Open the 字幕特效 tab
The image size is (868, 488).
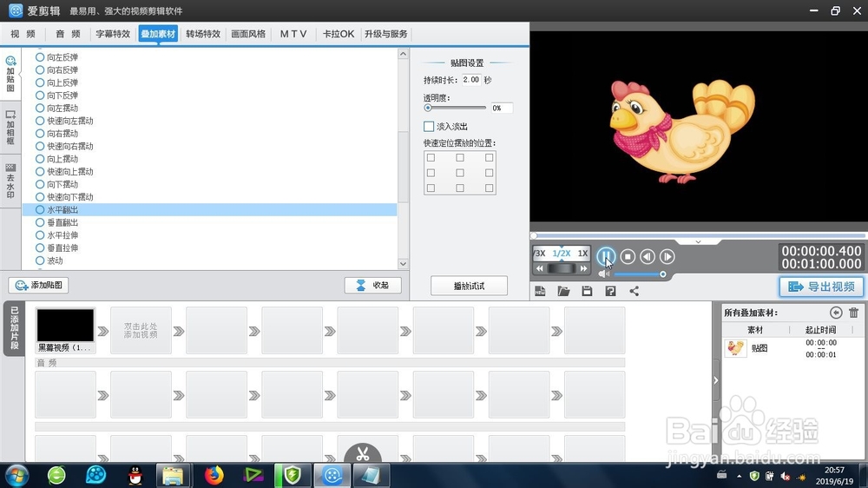[113, 34]
